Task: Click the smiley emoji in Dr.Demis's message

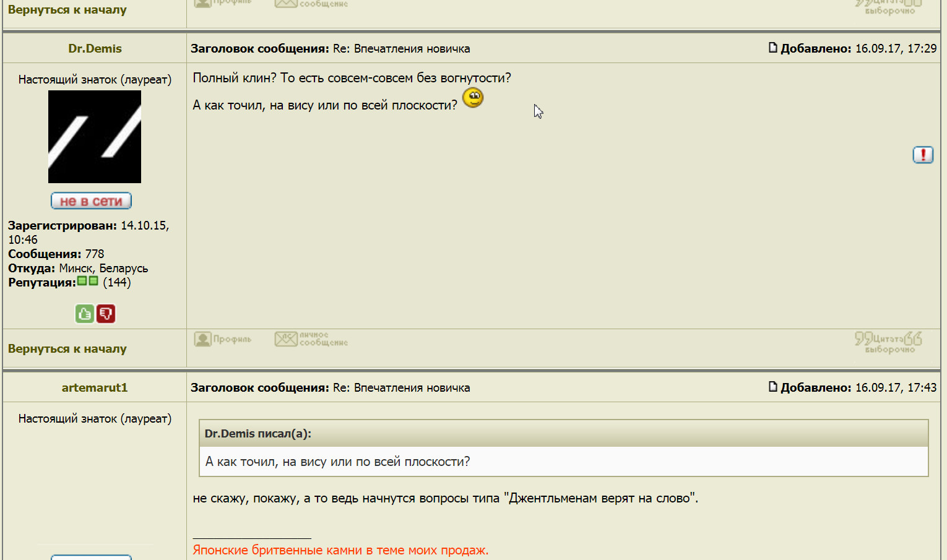Action: tap(473, 98)
